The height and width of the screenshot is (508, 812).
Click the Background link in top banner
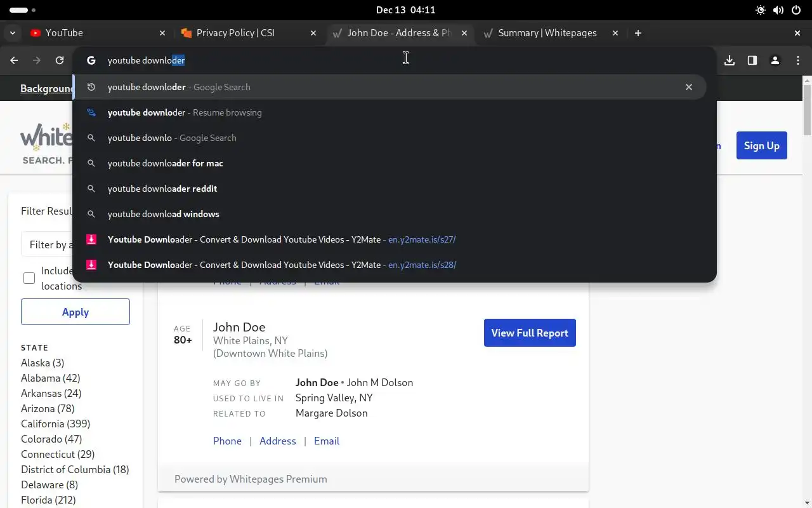47,88
